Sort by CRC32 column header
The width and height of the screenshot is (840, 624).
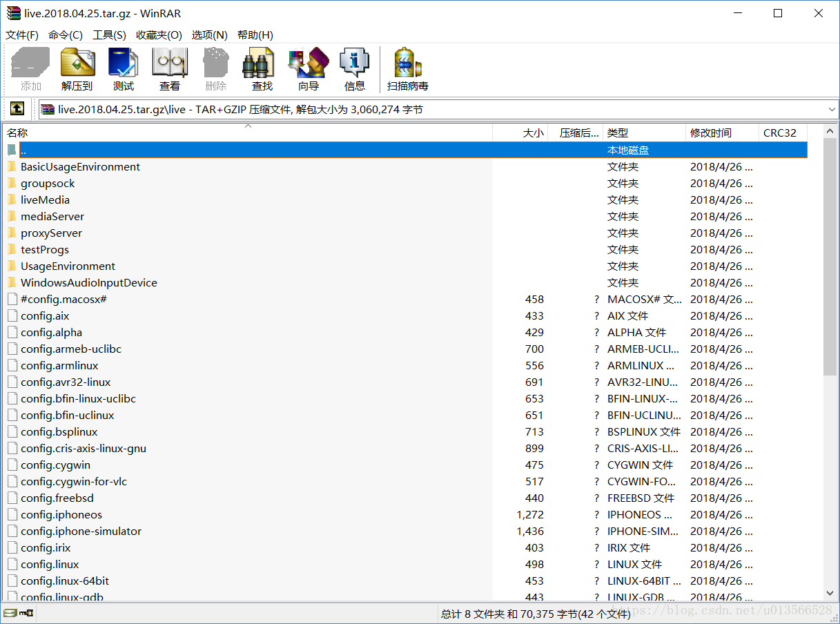coord(783,133)
